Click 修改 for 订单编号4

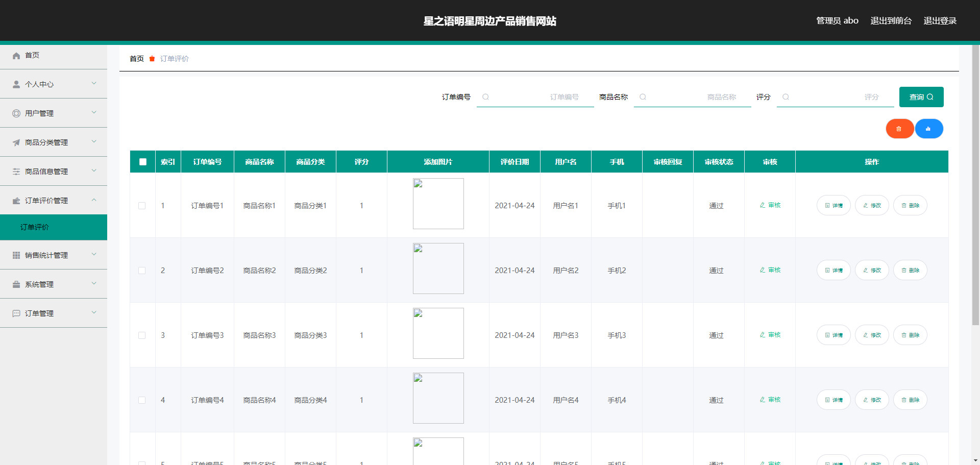tap(872, 400)
